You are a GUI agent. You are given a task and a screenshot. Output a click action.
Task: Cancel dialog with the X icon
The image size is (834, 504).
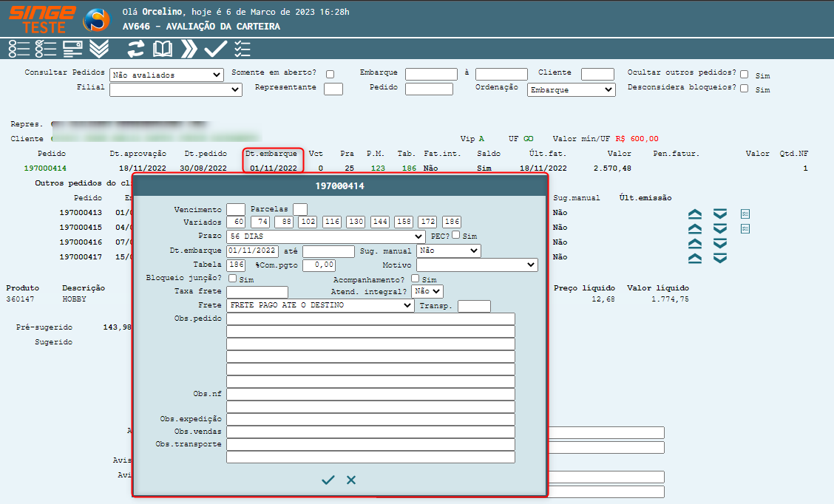pos(351,480)
